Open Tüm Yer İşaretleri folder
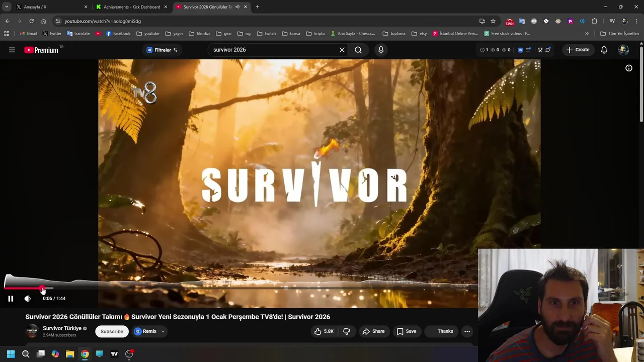Screen dimensions: 644x362 (620, 34)
